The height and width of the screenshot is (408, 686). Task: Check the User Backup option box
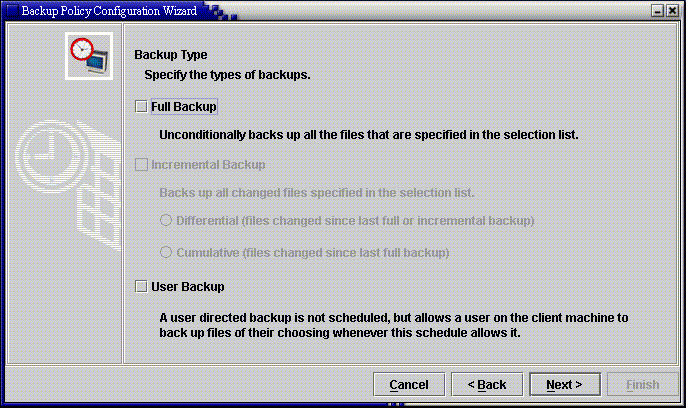pyautogui.click(x=141, y=286)
